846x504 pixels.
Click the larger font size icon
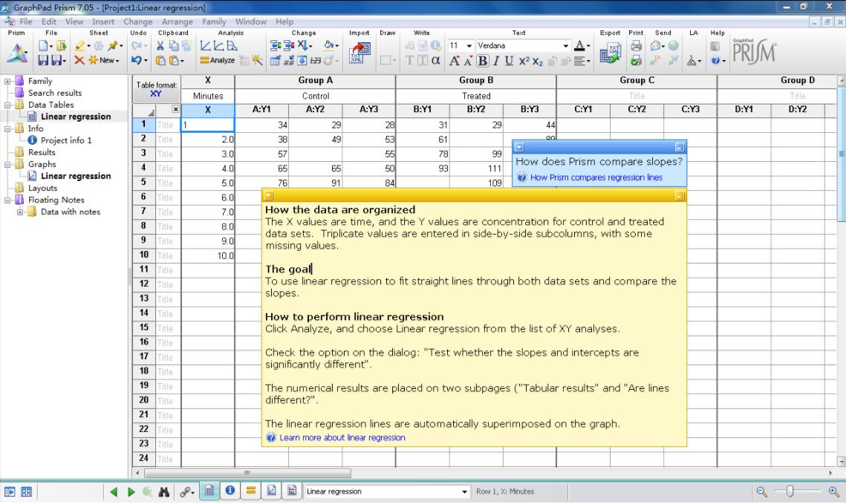tap(455, 61)
